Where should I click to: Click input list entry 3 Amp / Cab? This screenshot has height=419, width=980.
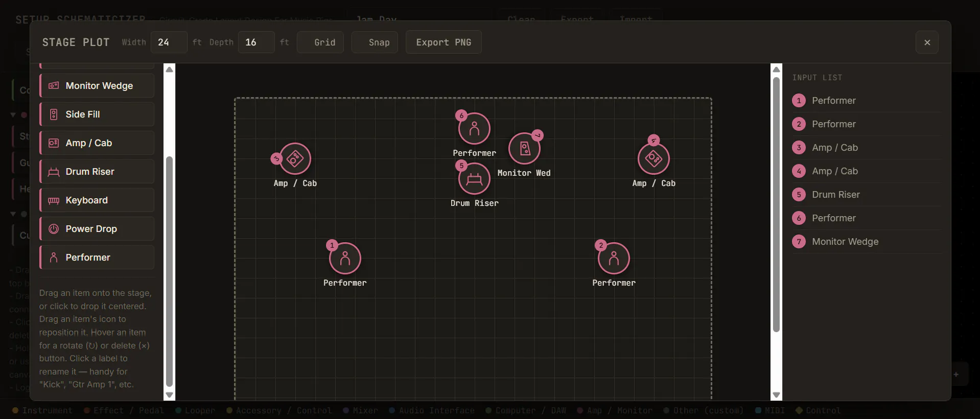(866, 148)
